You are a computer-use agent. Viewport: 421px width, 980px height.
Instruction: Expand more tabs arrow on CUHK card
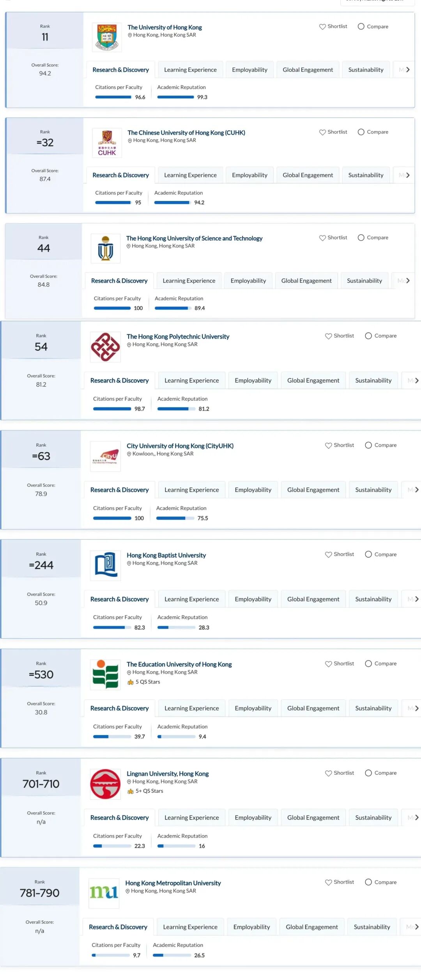[x=408, y=175]
